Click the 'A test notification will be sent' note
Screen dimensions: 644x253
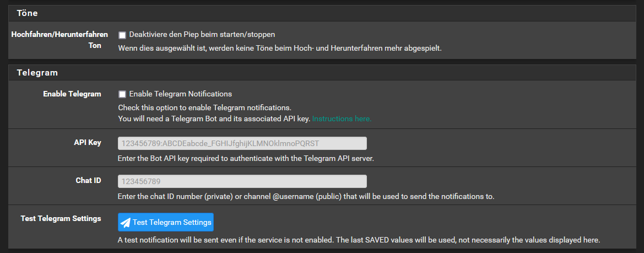pos(359,239)
